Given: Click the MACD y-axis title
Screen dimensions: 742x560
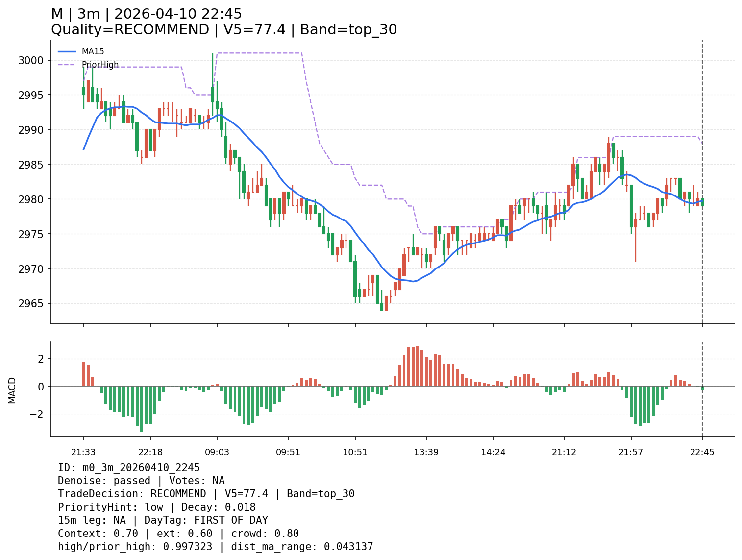Looking at the screenshot, I should (x=12, y=390).
